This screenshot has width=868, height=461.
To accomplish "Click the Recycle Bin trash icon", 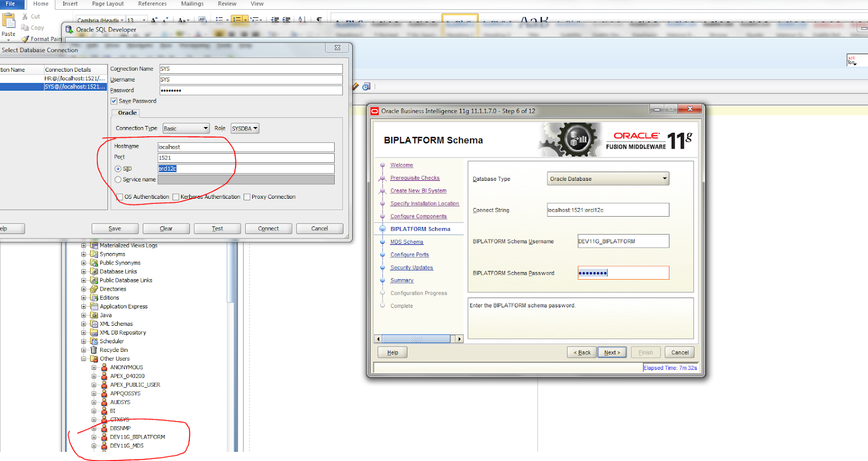I will click(94, 350).
